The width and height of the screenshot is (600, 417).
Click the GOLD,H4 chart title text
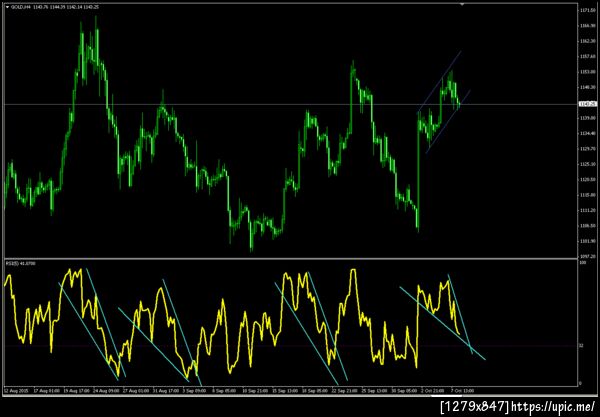[54, 7]
